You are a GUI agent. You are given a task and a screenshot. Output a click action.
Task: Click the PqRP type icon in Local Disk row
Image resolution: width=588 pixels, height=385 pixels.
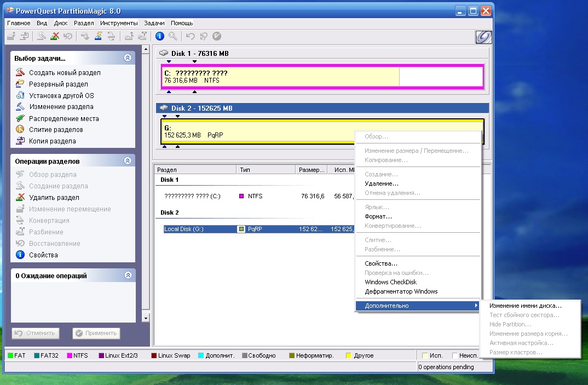click(241, 229)
